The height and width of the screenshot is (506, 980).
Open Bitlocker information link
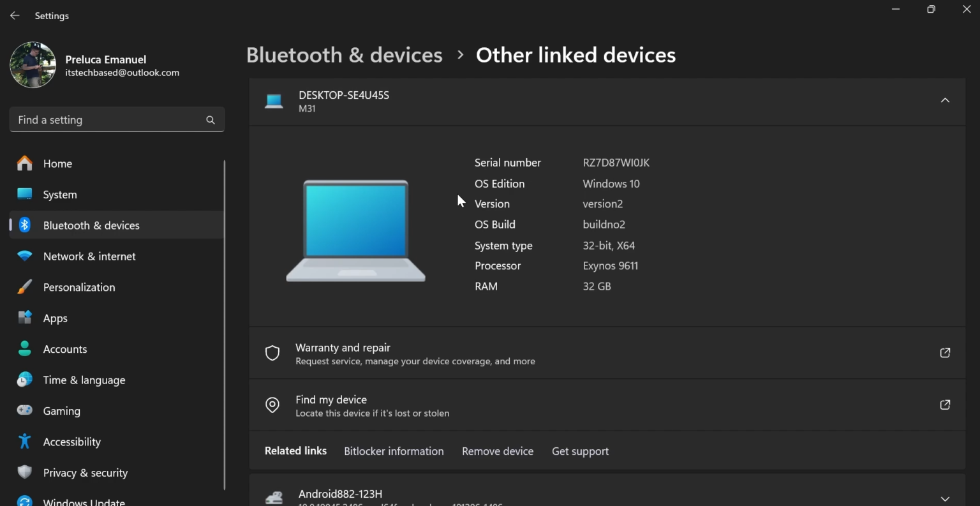tap(394, 451)
